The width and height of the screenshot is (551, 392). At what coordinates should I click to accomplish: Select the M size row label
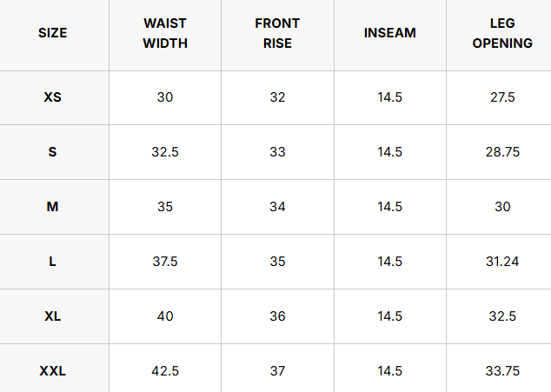(x=53, y=207)
